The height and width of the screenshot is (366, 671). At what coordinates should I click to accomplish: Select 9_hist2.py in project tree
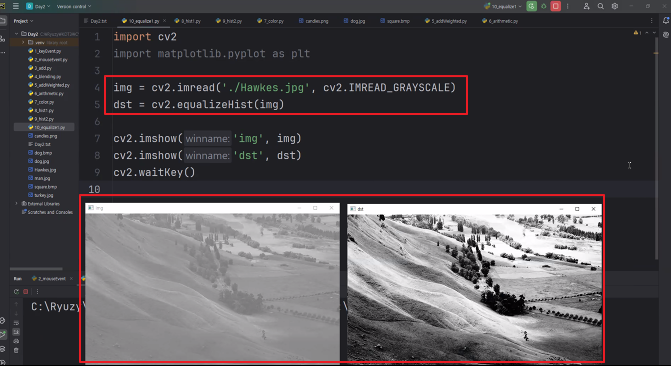coord(41,119)
